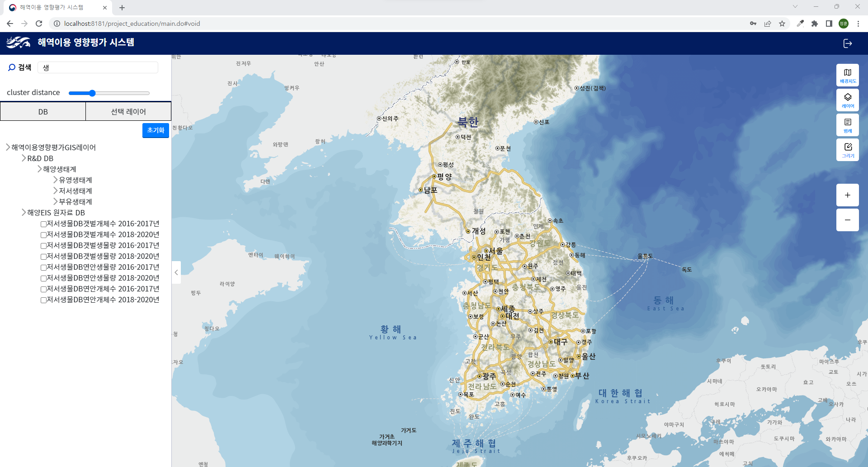Expand the 해양생태계 tree node
868x467 pixels.
coord(39,169)
